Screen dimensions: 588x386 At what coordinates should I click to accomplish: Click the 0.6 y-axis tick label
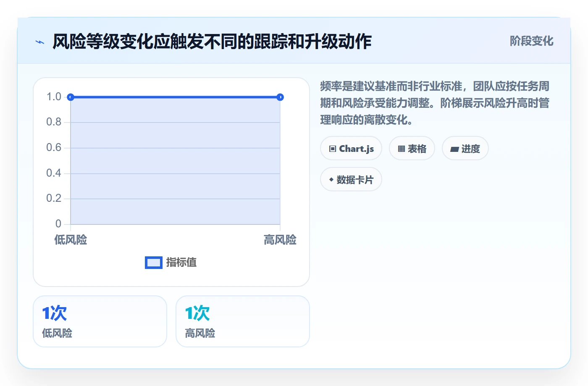point(54,148)
